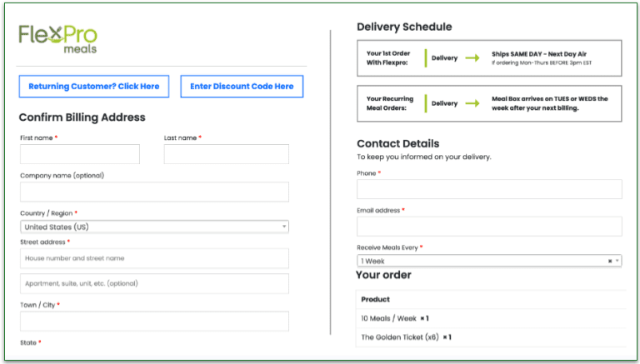Screen dimensions: 640x364
Task: Click the Confirm Billing Address heading
Action: [x=82, y=117]
